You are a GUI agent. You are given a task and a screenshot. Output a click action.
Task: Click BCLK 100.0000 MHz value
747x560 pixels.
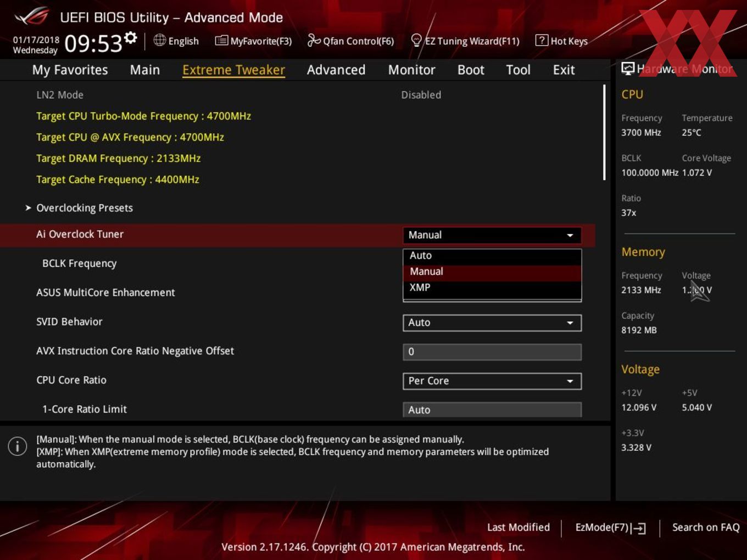coord(650,173)
